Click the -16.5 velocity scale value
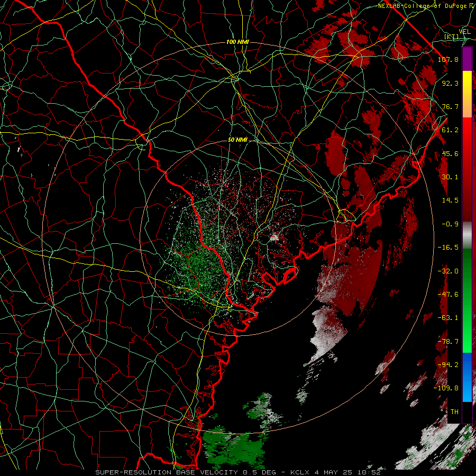The image size is (476, 476). pos(448,248)
